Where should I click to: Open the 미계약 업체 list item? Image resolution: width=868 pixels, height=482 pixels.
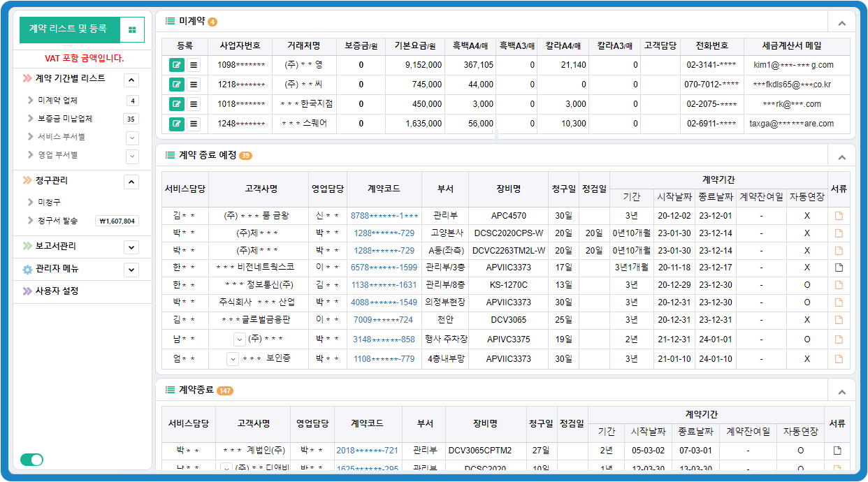coord(57,101)
